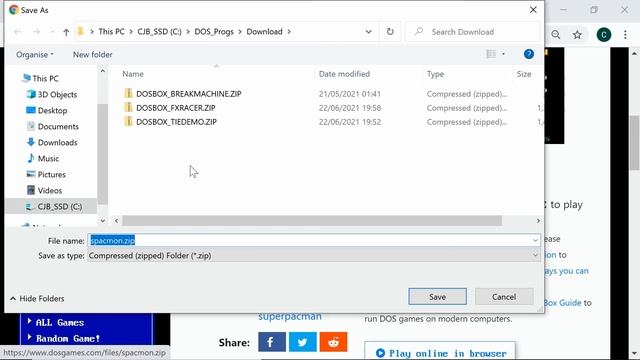The height and width of the screenshot is (360, 640).
Task: Click Play online in browser button
Action: pos(440,352)
